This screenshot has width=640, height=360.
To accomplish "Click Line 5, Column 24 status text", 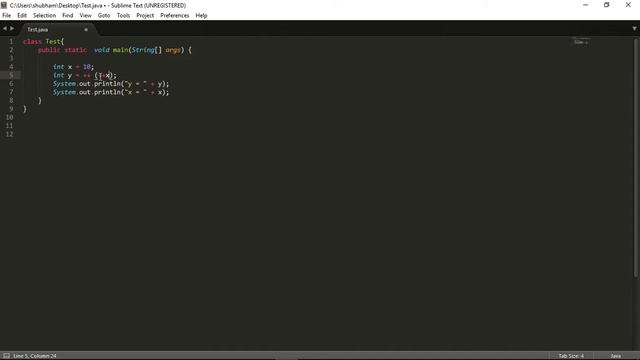I will pos(35,356).
